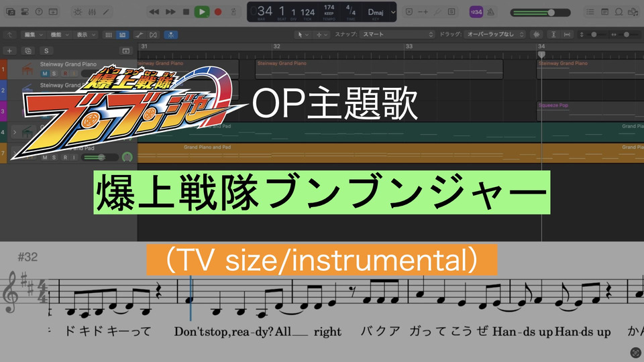Open the Editors pencil icon
The height and width of the screenshot is (362, 644).
(x=106, y=12)
